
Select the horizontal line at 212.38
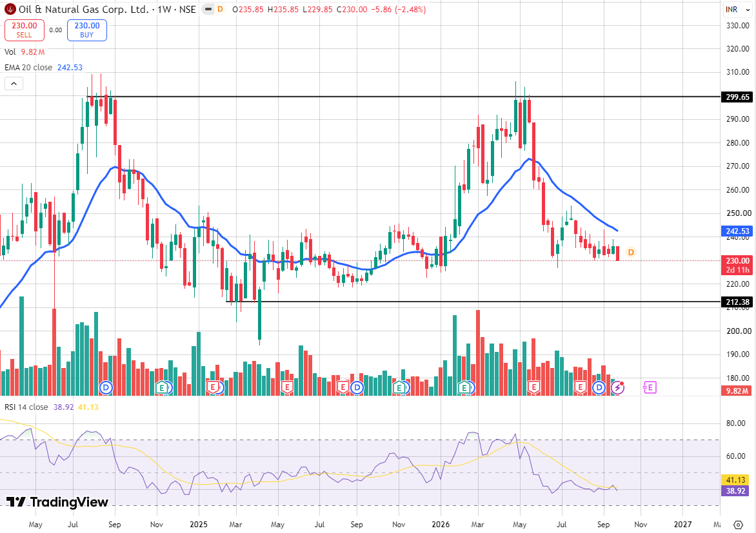[472, 302]
